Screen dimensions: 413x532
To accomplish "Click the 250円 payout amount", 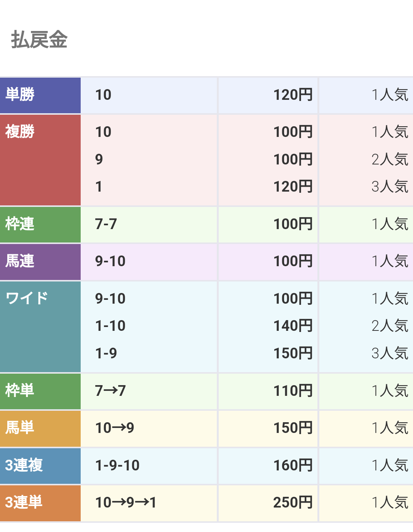I will pos(293,503).
